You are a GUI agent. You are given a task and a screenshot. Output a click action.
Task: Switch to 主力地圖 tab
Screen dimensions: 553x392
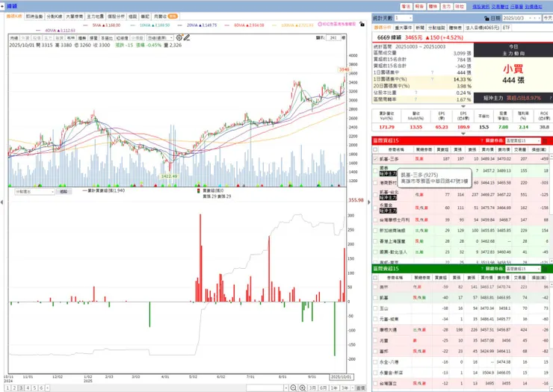[95, 16]
